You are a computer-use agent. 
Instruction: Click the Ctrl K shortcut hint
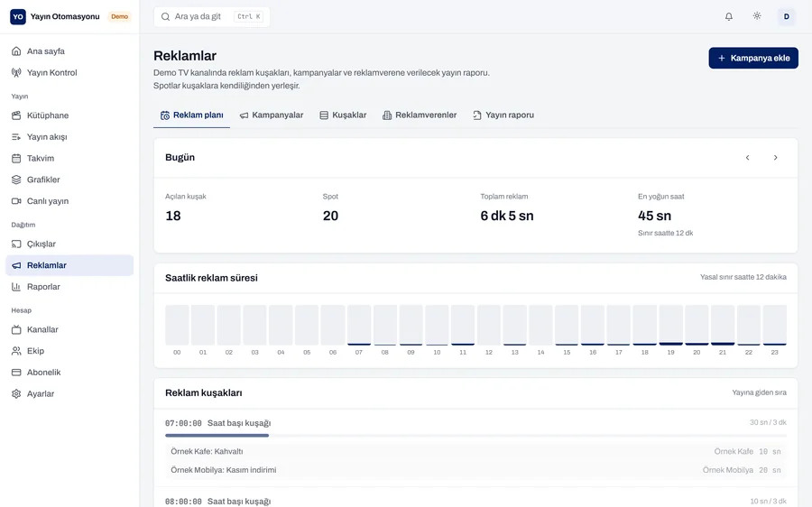coord(249,16)
